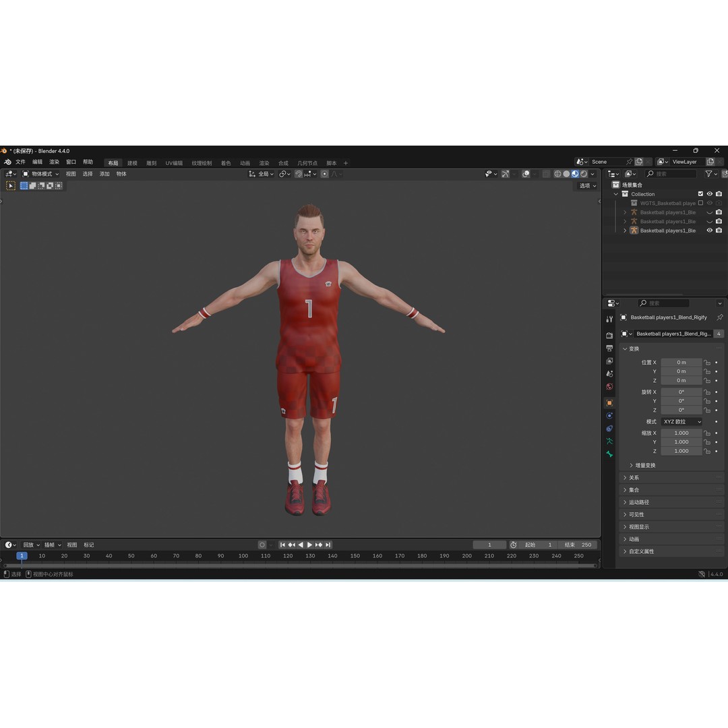Open the 编辑 menu
The height and width of the screenshot is (728, 728).
click(x=38, y=162)
